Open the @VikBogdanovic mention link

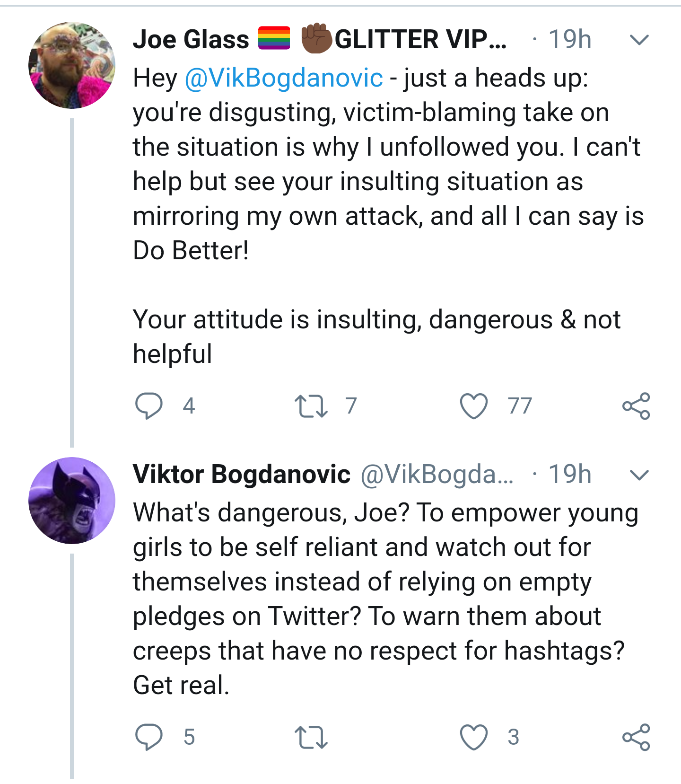[x=284, y=78]
